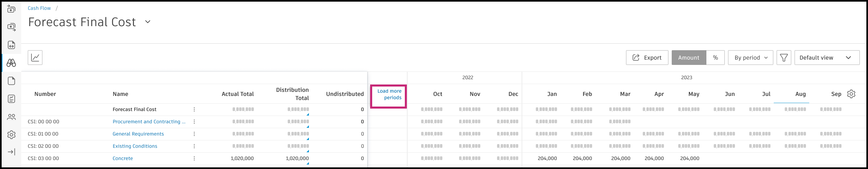
Task: Open the checklist report sidebar icon
Action: [11, 99]
